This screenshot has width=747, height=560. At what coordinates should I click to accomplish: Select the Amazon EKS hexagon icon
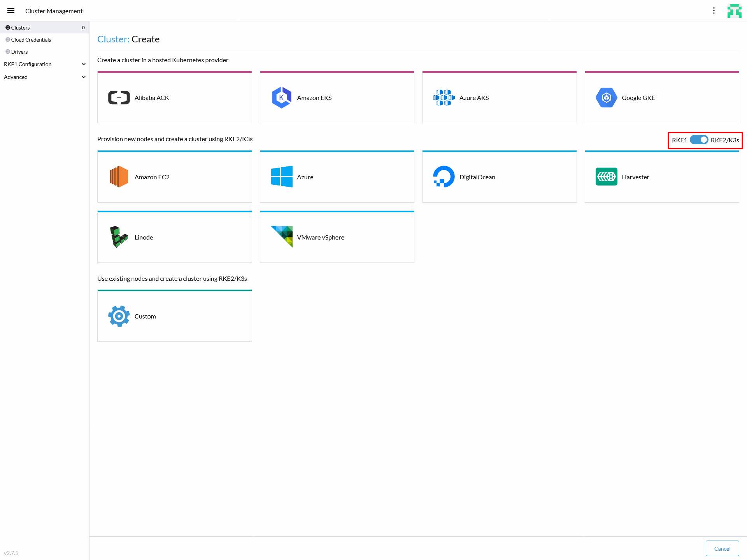tap(281, 98)
